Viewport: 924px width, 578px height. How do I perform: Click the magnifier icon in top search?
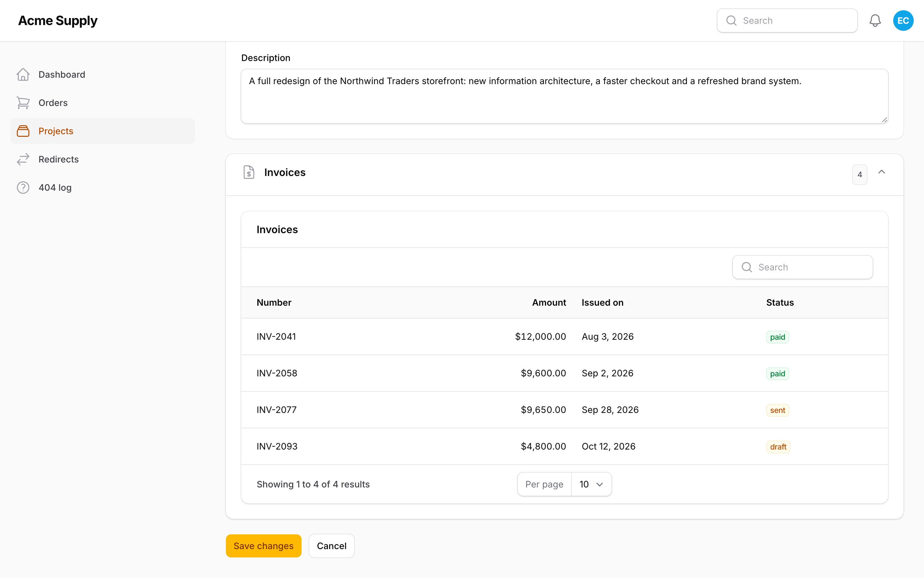731,21
